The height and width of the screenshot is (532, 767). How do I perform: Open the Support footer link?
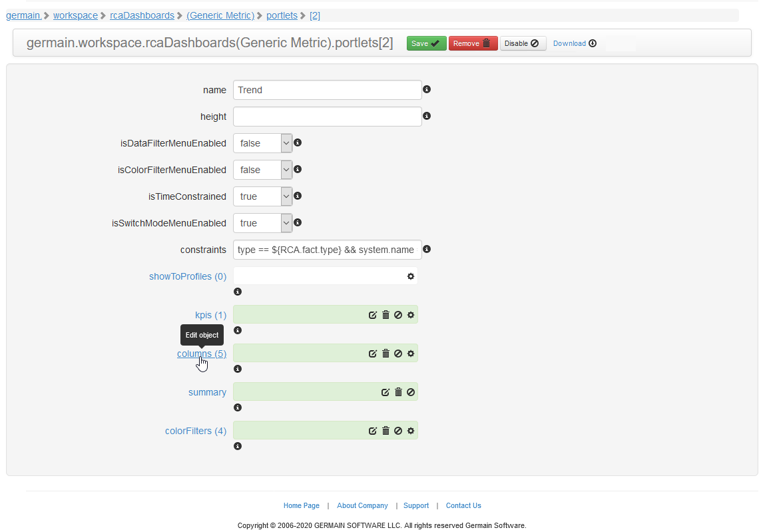(x=416, y=505)
